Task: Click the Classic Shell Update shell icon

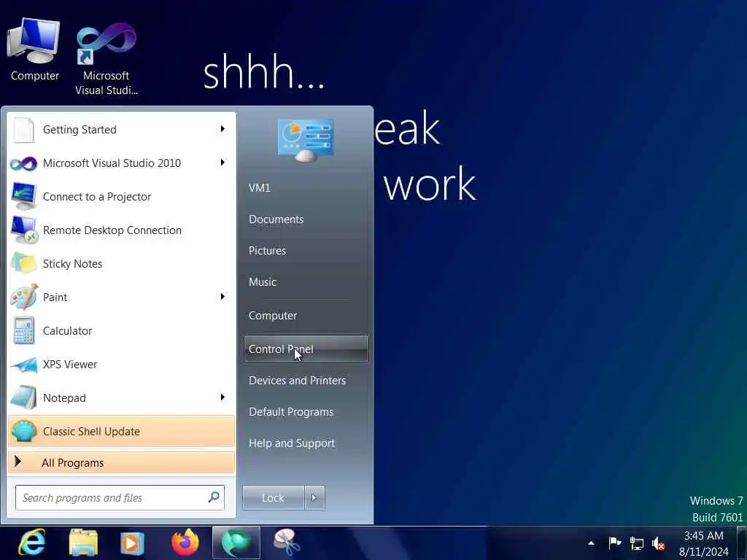Action: 24,431
